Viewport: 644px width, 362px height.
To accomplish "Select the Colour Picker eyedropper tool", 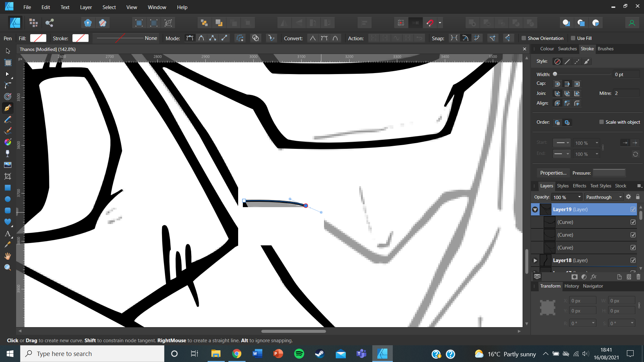I will [8, 245].
